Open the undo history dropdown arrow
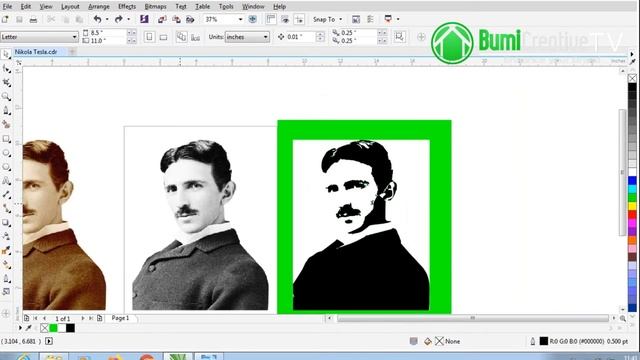Screen dimensions: 640x360 107,19
